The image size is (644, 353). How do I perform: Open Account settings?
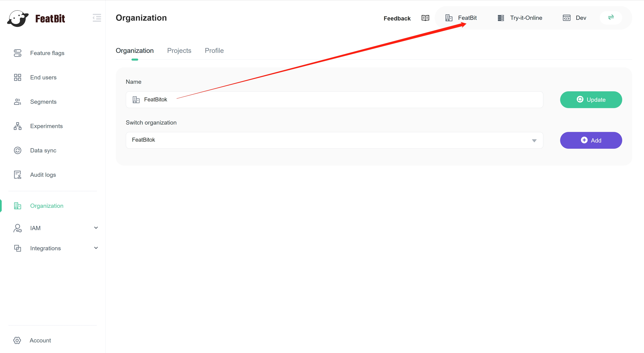40,340
